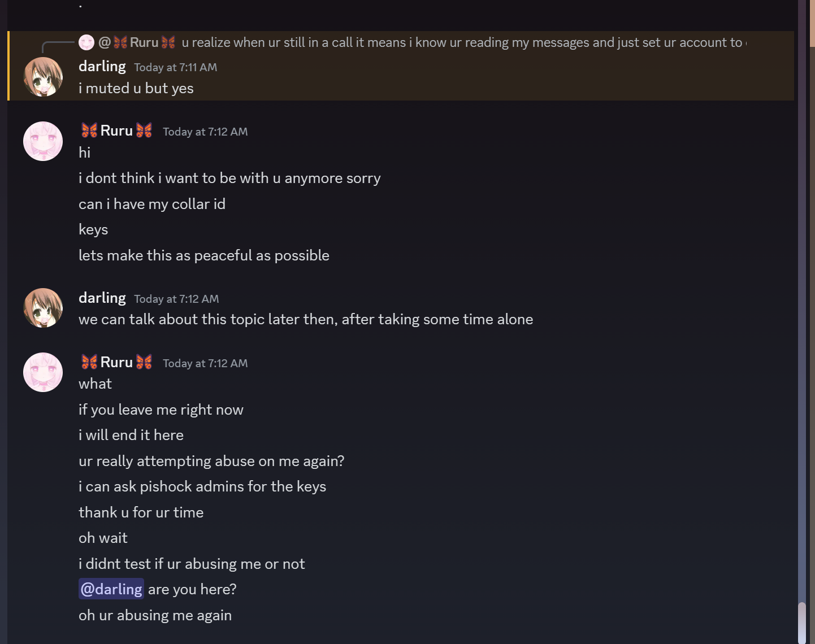Click darling's avatar beside "we can talk about this"
This screenshot has width=815, height=644.
click(x=43, y=308)
